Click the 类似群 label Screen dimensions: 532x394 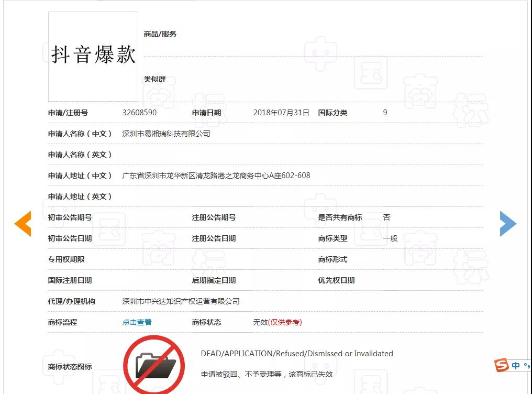pyautogui.click(x=154, y=79)
